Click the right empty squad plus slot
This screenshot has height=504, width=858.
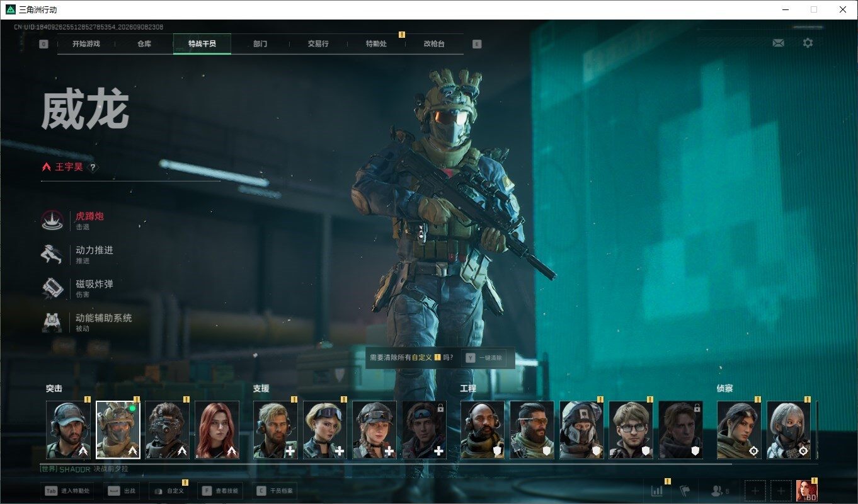pos(781,491)
